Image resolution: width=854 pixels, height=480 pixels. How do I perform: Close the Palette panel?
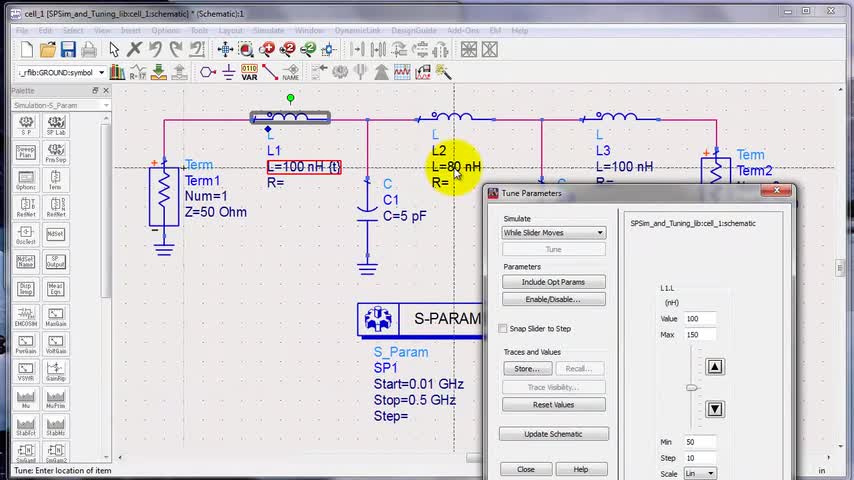pos(106,90)
